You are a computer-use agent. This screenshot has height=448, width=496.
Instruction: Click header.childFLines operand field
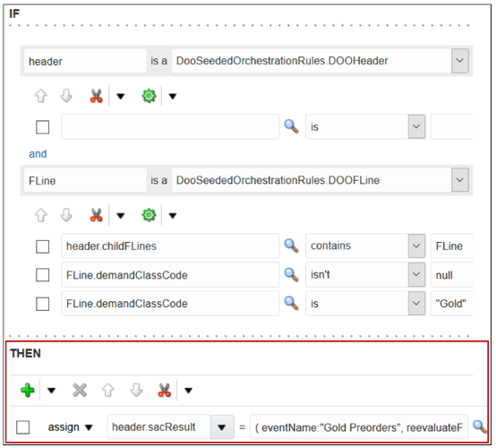click(170, 246)
